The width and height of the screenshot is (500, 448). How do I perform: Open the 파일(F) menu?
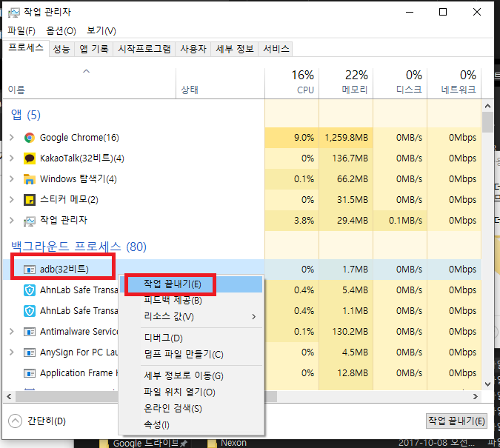pyautogui.click(x=21, y=30)
